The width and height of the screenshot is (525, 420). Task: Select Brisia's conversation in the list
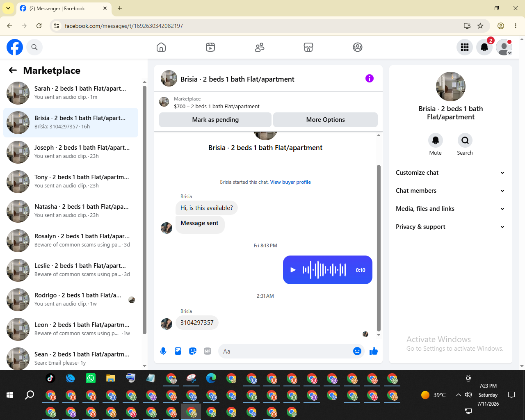71,123
